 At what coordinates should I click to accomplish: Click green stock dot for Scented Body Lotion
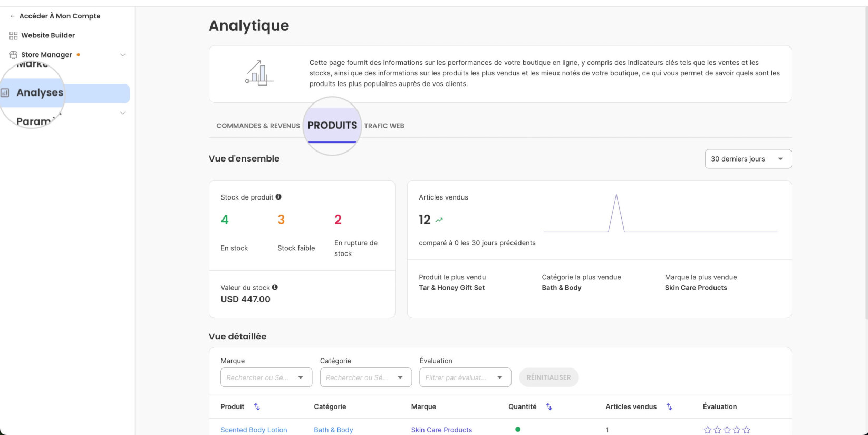point(518,429)
